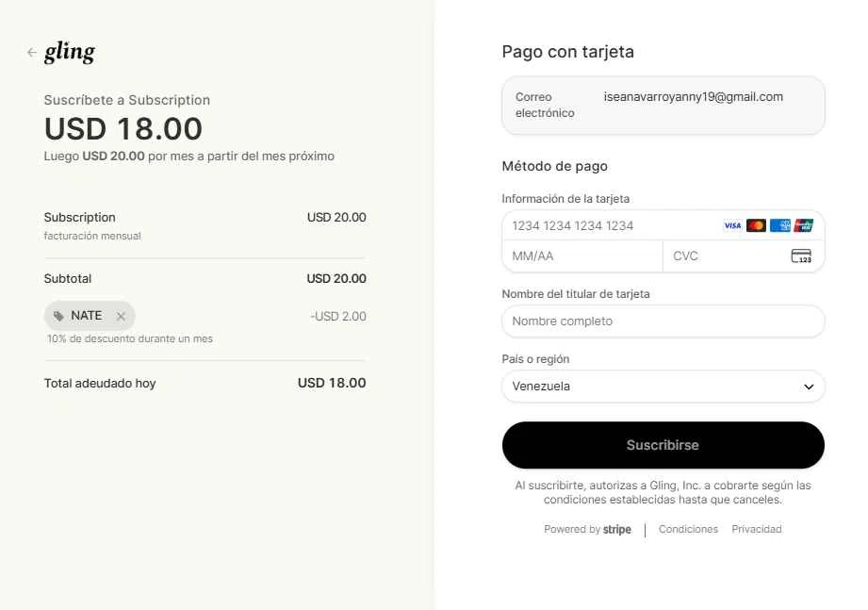This screenshot has height=610, width=868.
Task: Open the País o región dropdown
Action: click(x=663, y=387)
